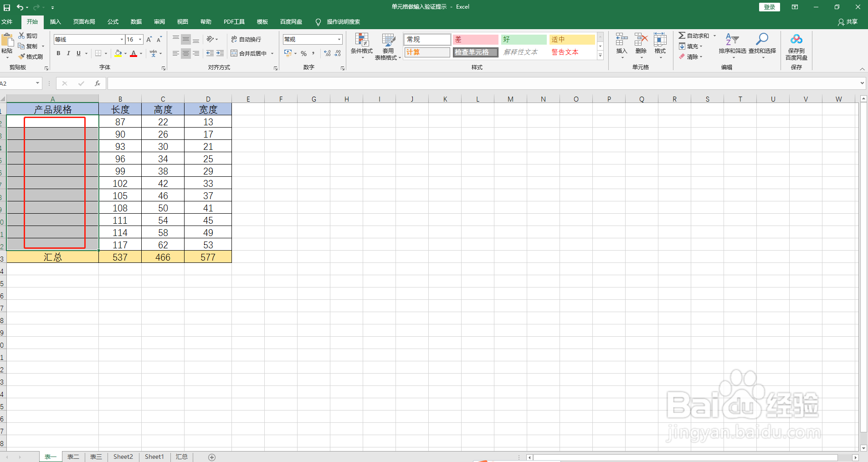Viewport: 868px width, 462px height.
Task: Open the File (文件) menu
Action: pyautogui.click(x=7, y=22)
